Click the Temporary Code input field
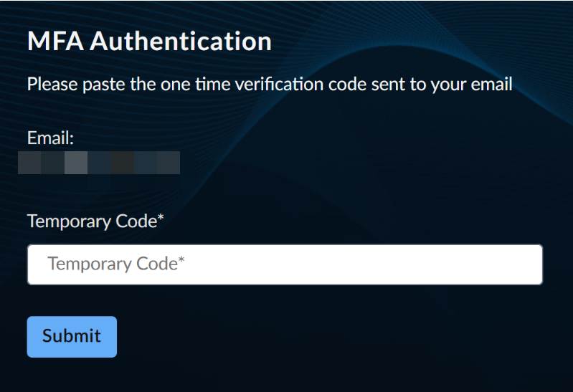 point(285,264)
